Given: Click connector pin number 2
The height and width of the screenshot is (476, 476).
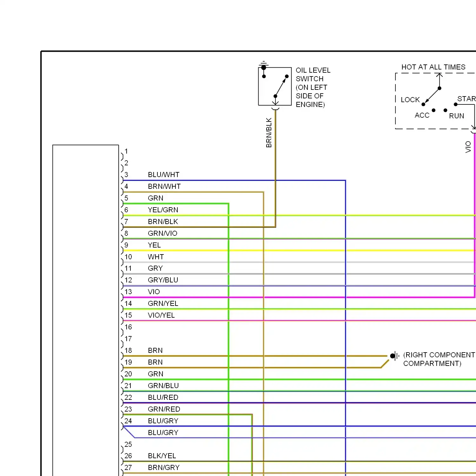Looking at the screenshot, I should point(126,163).
